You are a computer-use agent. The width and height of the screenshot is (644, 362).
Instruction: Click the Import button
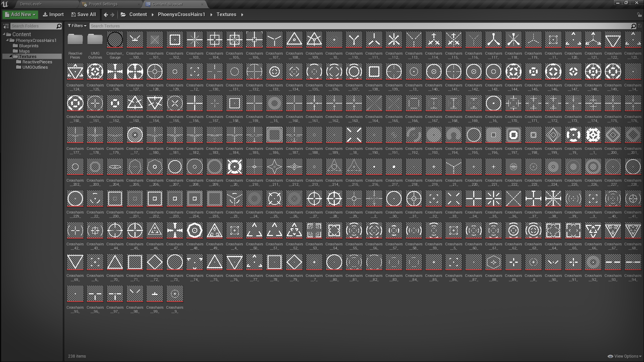tap(53, 14)
